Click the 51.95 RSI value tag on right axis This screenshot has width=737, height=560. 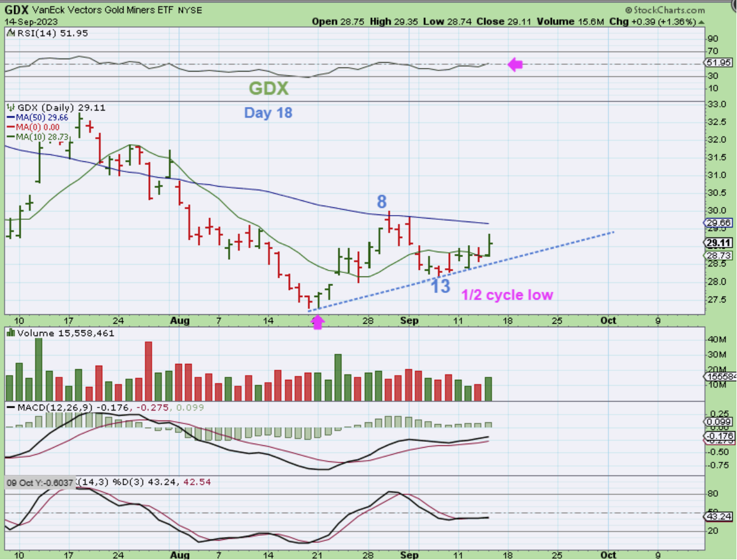[719, 63]
